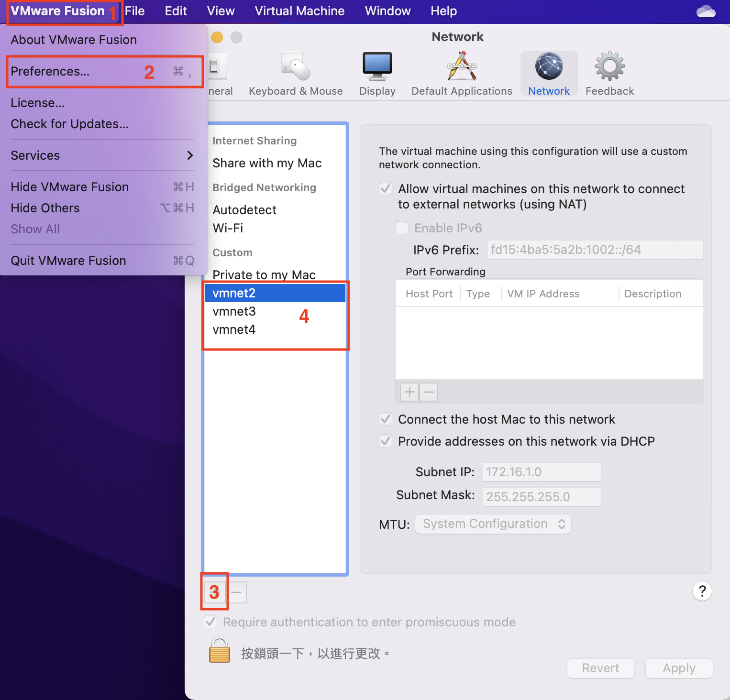The image size is (730, 700).
Task: Open the Virtual Machine menu
Action: pos(299,11)
